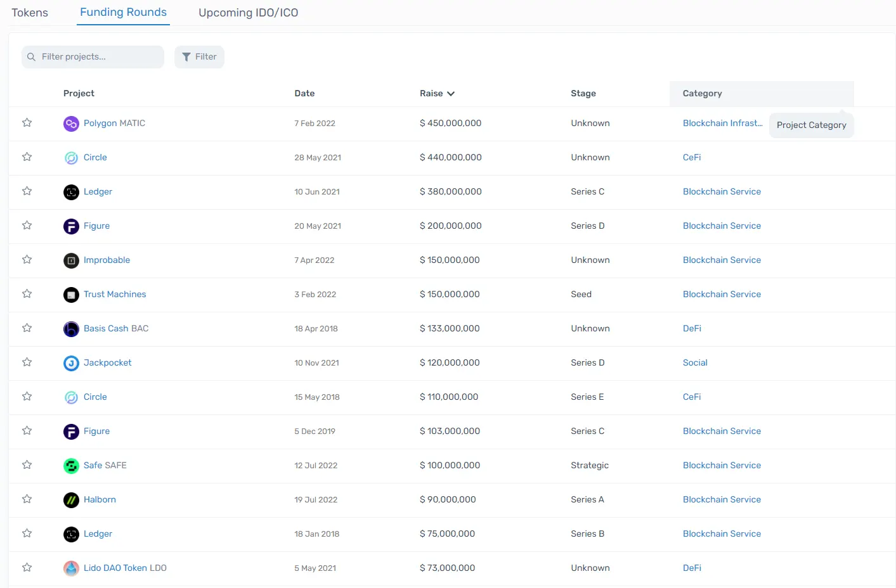Viewport: 896px width, 588px height.
Task: Select the Funding Rounds tab
Action: tap(123, 13)
